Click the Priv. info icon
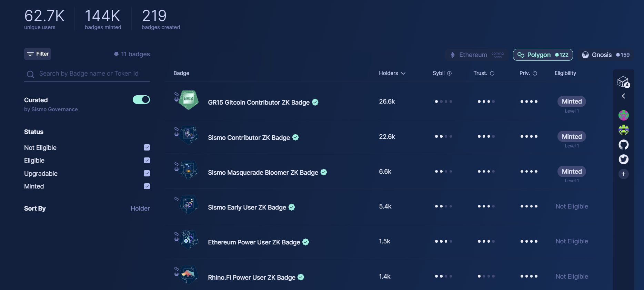This screenshot has width=644, height=290. pos(535,74)
